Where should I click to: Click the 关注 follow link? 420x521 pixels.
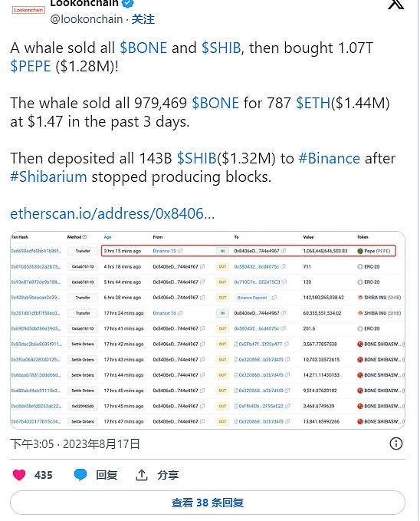point(143,19)
